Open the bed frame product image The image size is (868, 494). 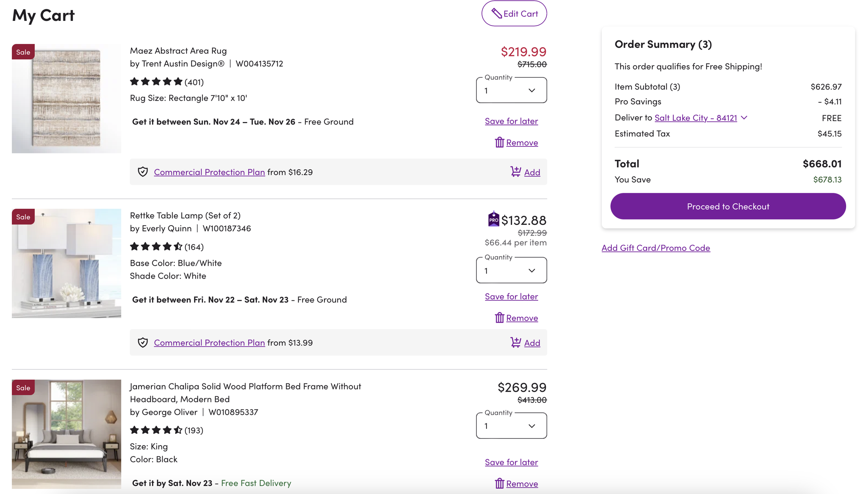click(66, 434)
